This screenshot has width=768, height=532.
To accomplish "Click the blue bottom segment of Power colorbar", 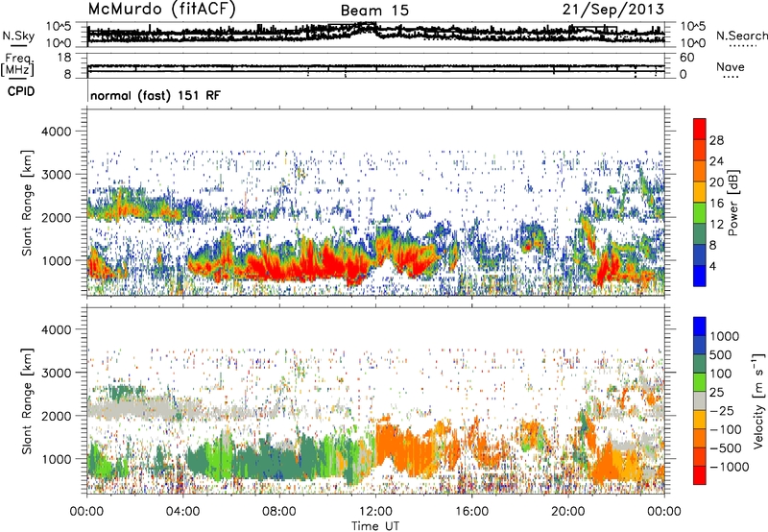I will point(700,276).
